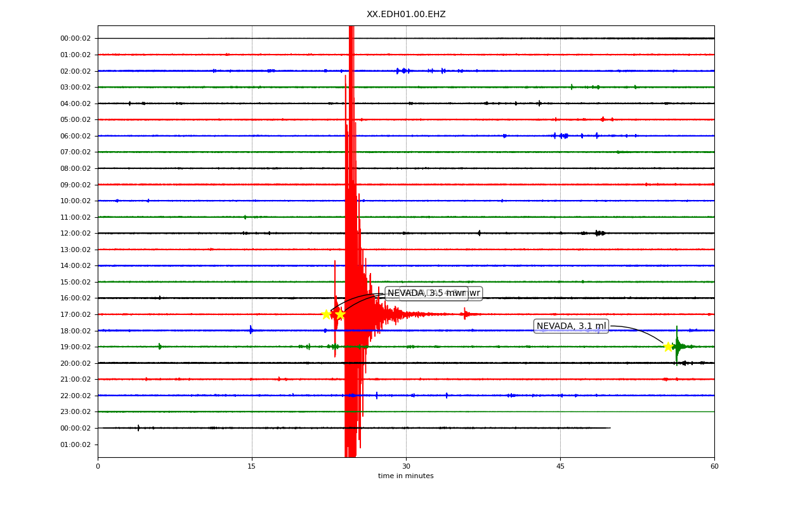The height and width of the screenshot is (508, 812).
Task: Click the leftmost yellow star on the 17:00:02 trace
Action: [326, 314]
